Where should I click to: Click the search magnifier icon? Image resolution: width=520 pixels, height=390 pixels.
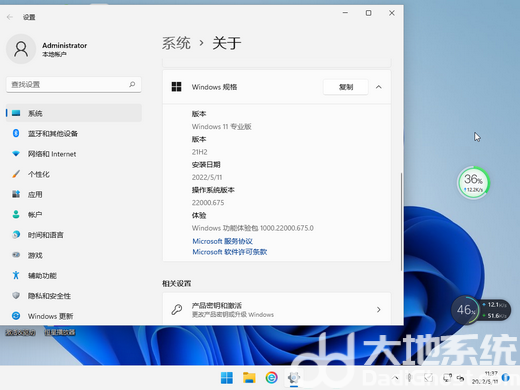(132, 84)
